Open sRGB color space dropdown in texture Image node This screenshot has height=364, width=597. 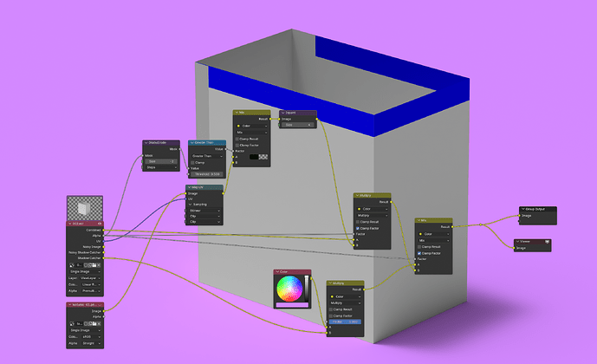click(x=90, y=337)
